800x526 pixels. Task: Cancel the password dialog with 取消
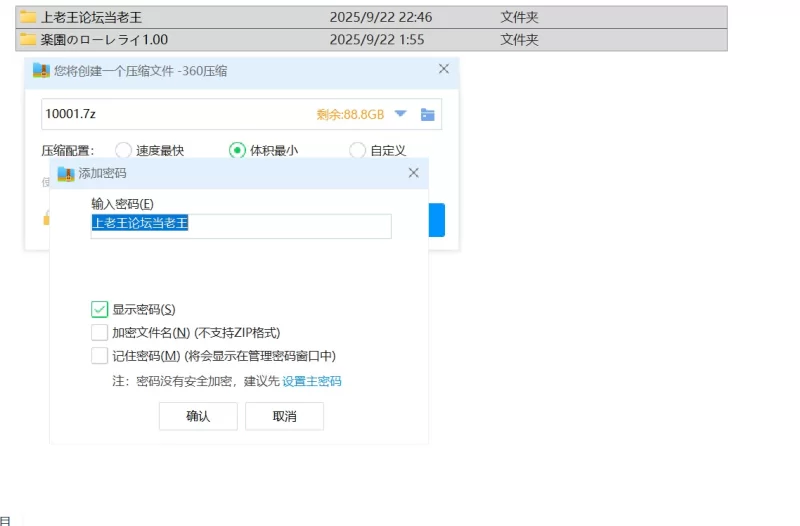tap(284, 416)
